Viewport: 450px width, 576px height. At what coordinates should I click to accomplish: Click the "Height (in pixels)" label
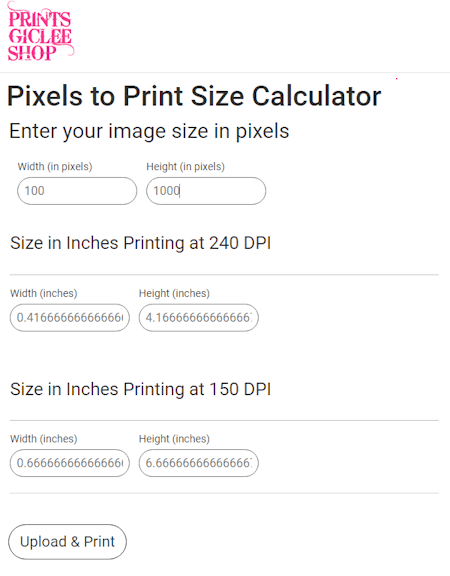point(186,167)
